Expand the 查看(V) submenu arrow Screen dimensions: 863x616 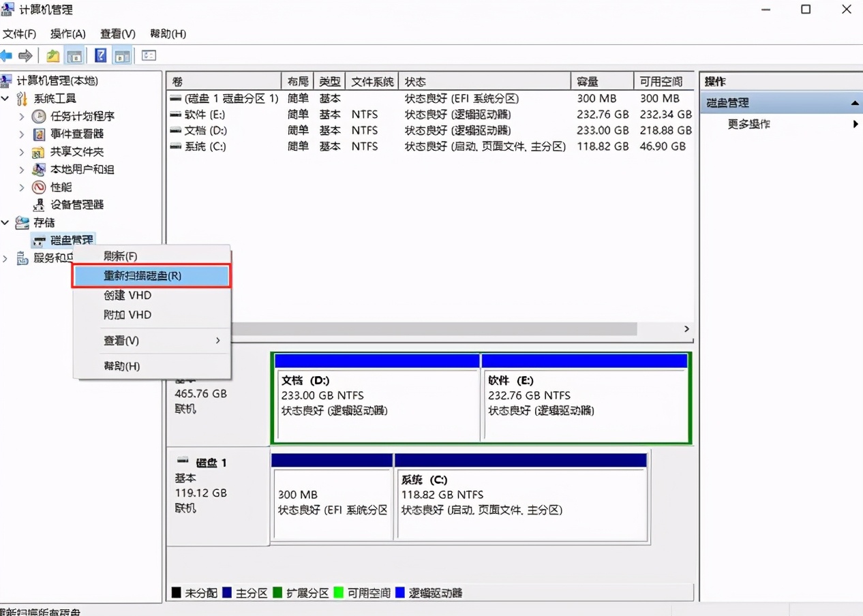pyautogui.click(x=217, y=340)
